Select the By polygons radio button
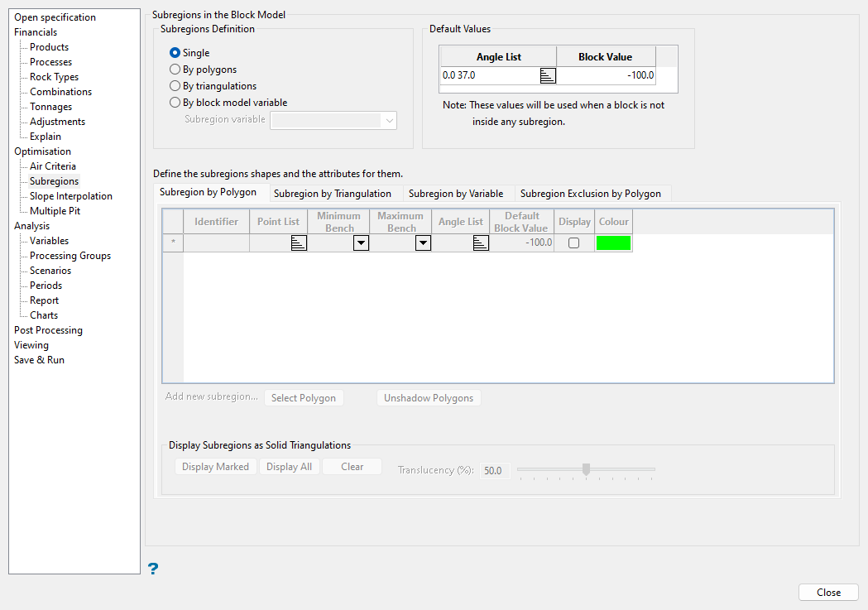This screenshot has height=610, width=868. click(175, 70)
